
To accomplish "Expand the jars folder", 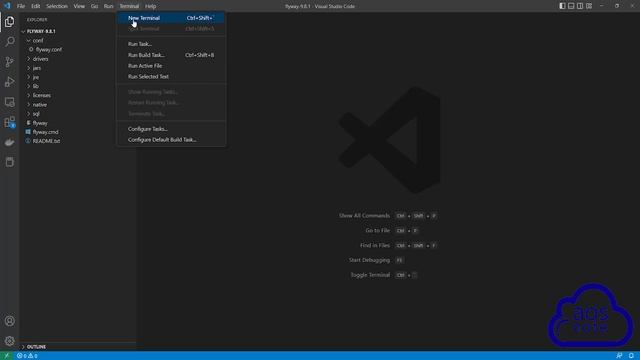I will pyautogui.click(x=36, y=68).
